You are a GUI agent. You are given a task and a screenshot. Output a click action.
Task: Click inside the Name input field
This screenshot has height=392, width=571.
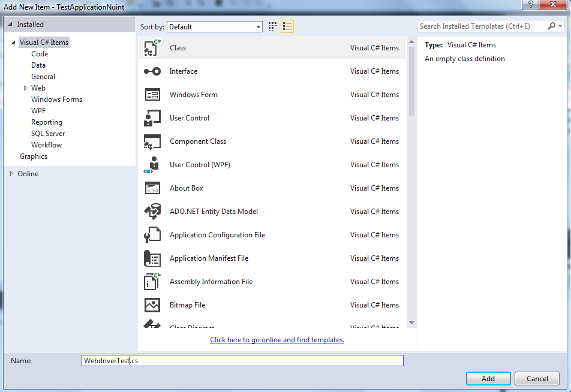(242, 360)
